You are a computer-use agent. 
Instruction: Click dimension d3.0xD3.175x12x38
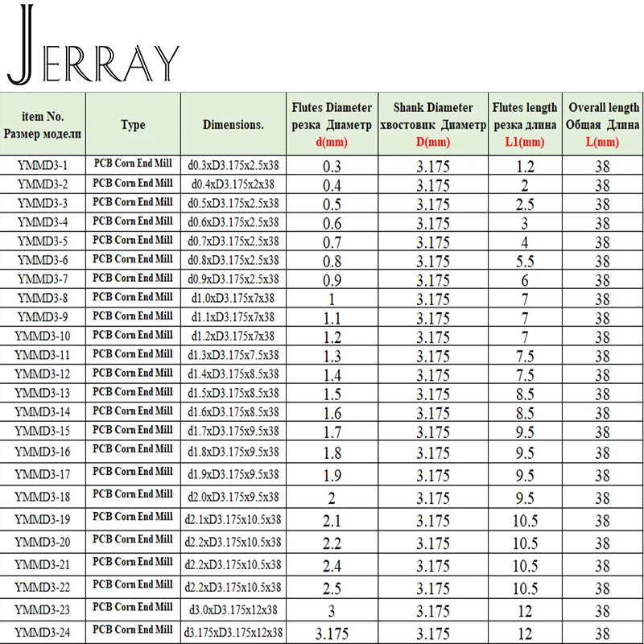pyautogui.click(x=233, y=610)
